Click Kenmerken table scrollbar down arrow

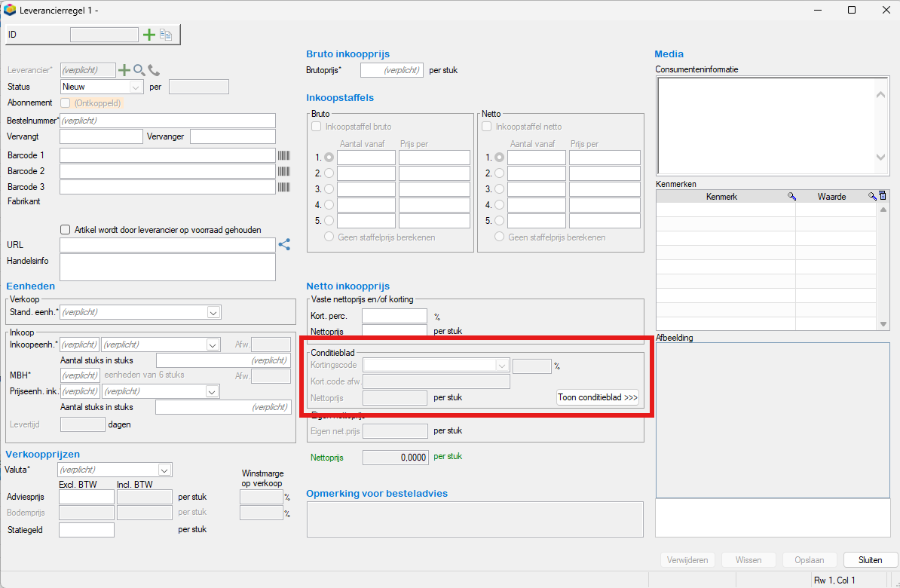point(883,324)
